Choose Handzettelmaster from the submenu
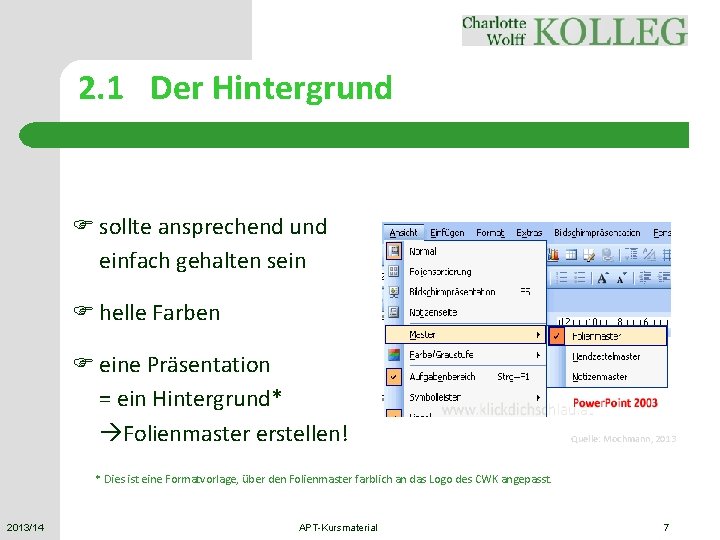This screenshot has height=540, width=720. tap(607, 356)
